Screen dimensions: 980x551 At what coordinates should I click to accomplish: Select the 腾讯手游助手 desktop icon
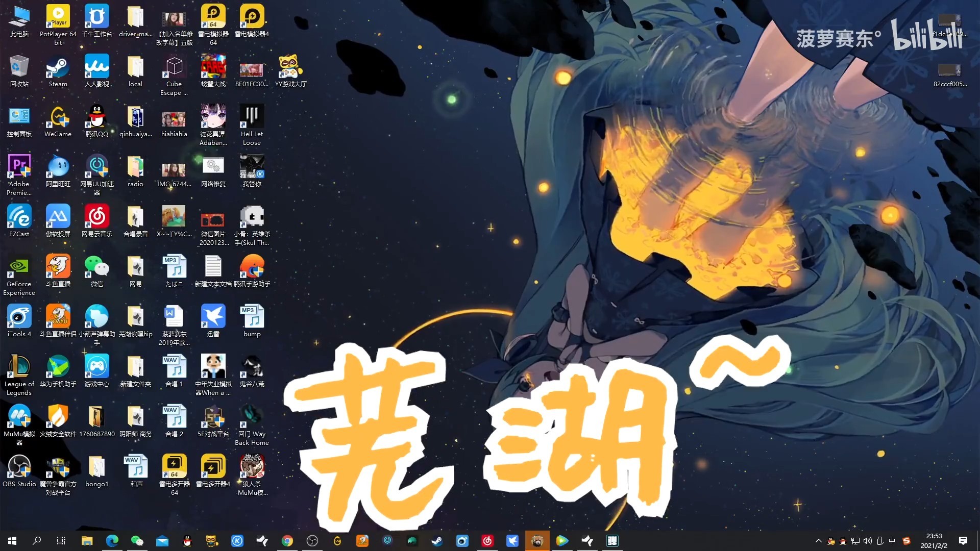252,270
